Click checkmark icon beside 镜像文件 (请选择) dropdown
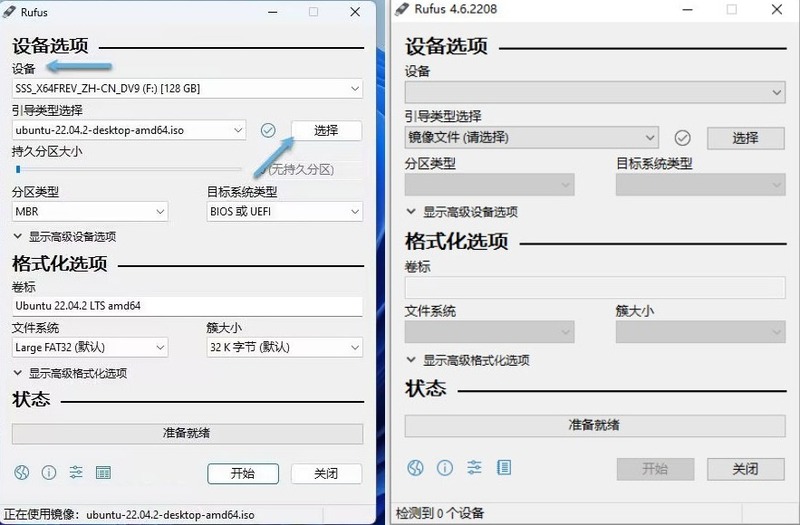This screenshot has height=525, width=800. pyautogui.click(x=683, y=137)
